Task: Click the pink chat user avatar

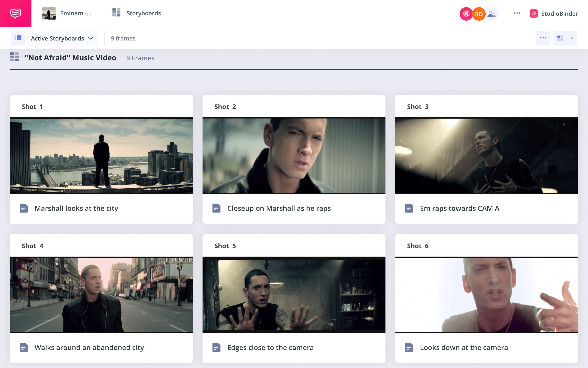Action: click(466, 14)
